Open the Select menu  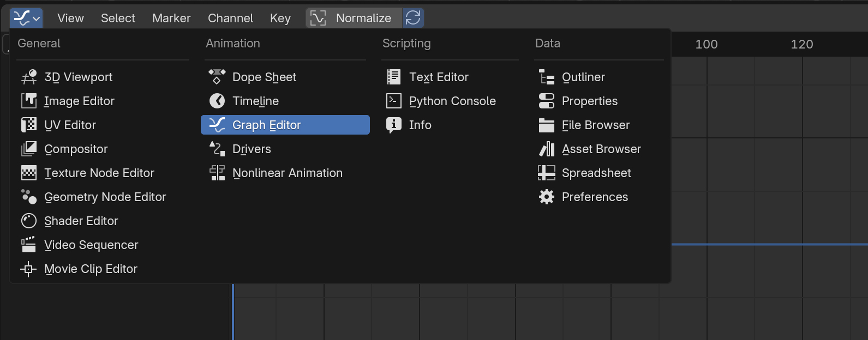click(x=118, y=18)
